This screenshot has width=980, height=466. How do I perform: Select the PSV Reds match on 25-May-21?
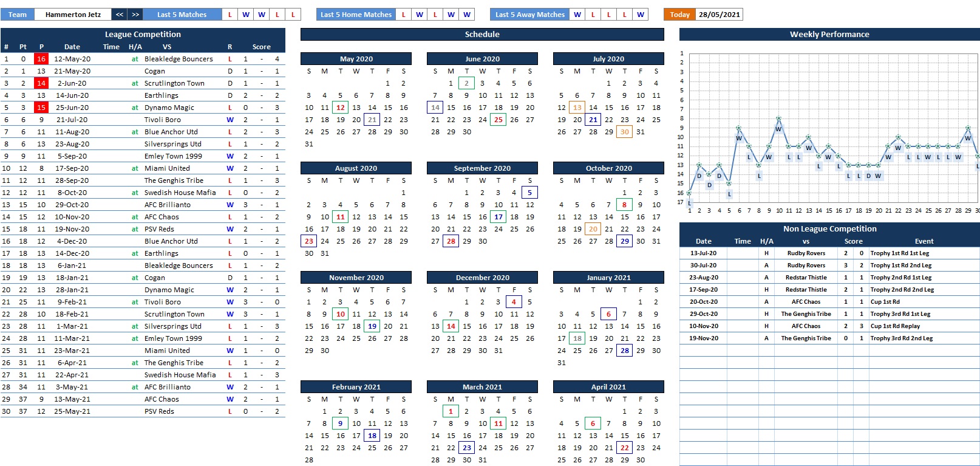(x=159, y=411)
